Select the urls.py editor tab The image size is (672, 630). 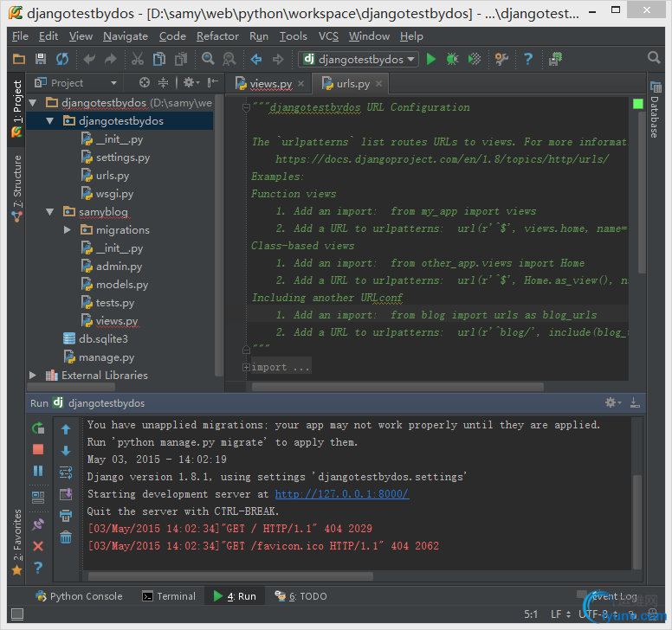(x=352, y=84)
